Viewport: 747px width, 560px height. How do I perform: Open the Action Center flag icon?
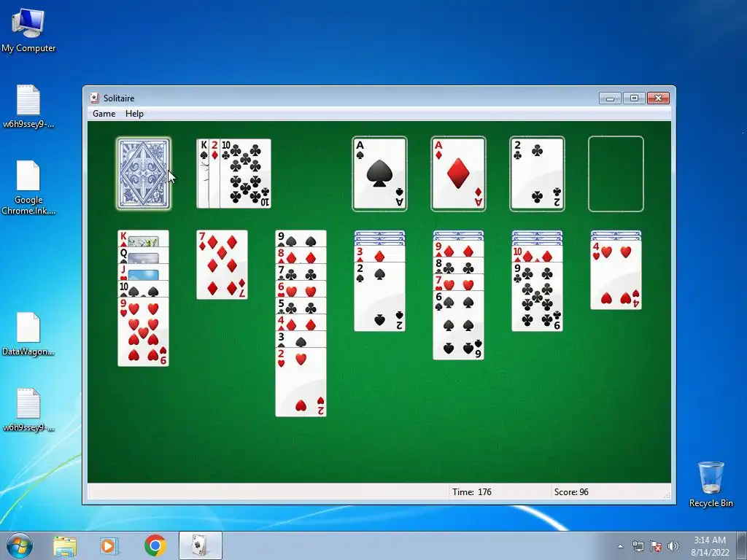(656, 546)
